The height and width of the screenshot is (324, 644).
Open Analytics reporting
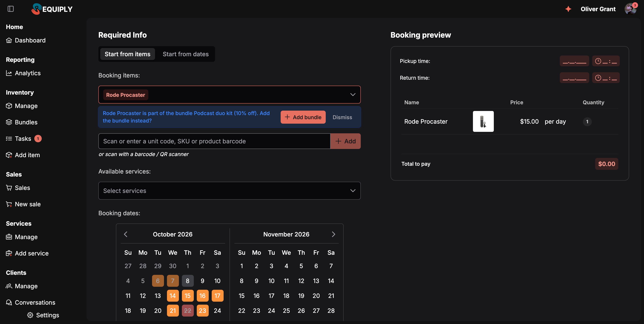(23, 73)
